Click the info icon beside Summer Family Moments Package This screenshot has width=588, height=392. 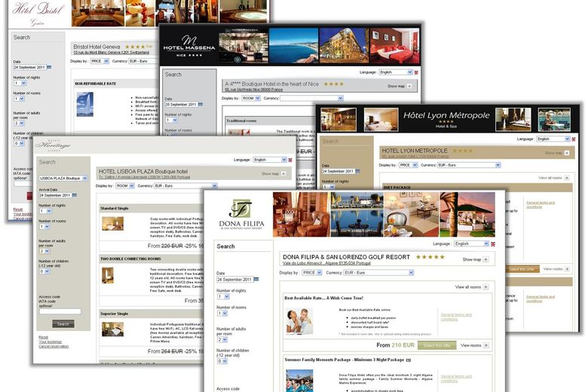(x=409, y=360)
